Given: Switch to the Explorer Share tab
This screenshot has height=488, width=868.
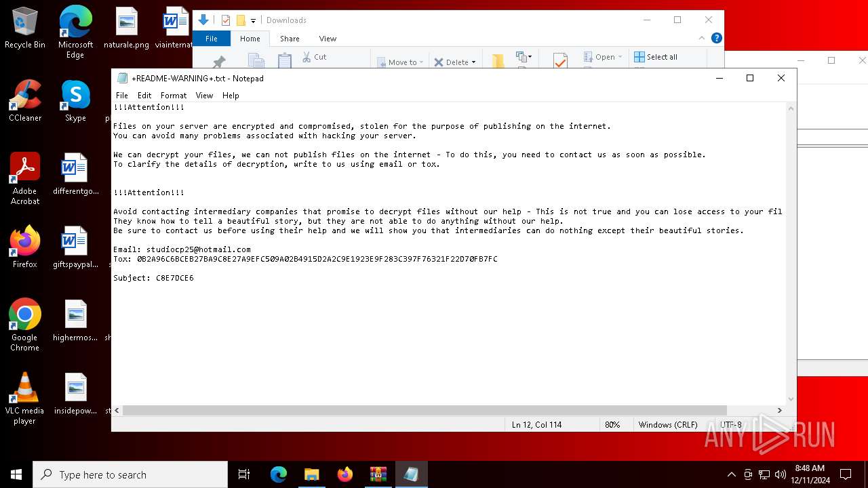Looking at the screenshot, I should pyautogui.click(x=290, y=39).
